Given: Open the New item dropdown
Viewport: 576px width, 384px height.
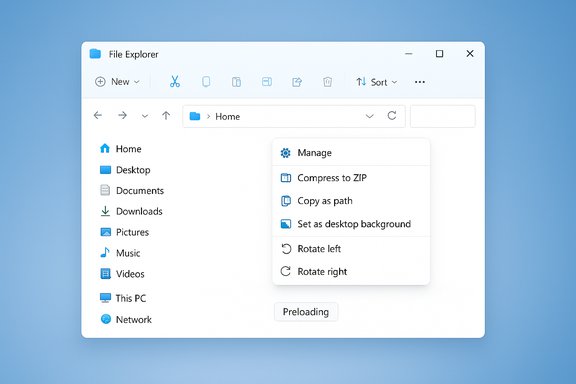Looking at the screenshot, I should pyautogui.click(x=117, y=82).
